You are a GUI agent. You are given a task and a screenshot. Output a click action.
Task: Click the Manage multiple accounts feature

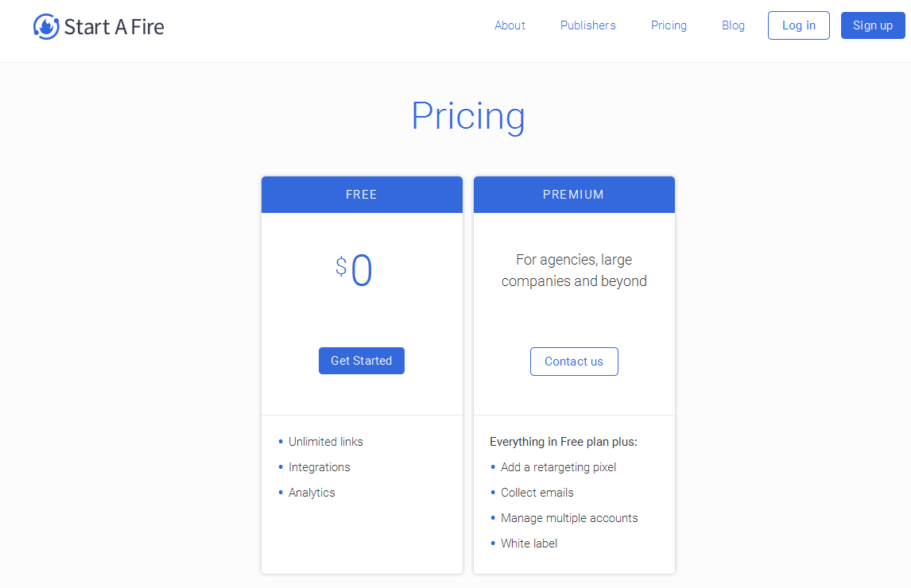point(569,518)
